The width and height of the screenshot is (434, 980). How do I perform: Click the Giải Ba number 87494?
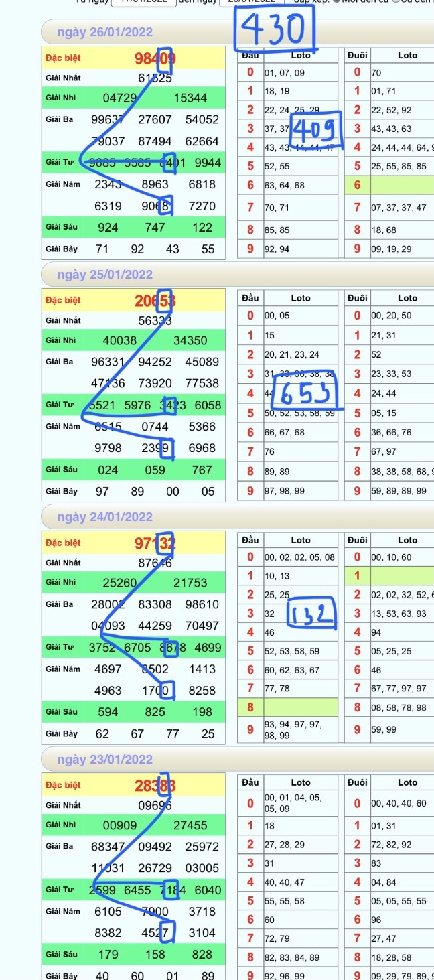click(x=155, y=141)
